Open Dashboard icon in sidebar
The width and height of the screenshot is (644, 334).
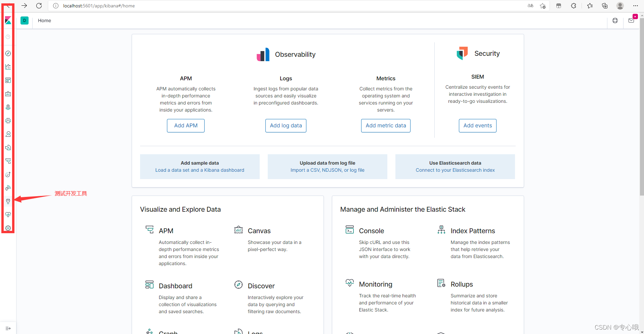pyautogui.click(x=8, y=80)
